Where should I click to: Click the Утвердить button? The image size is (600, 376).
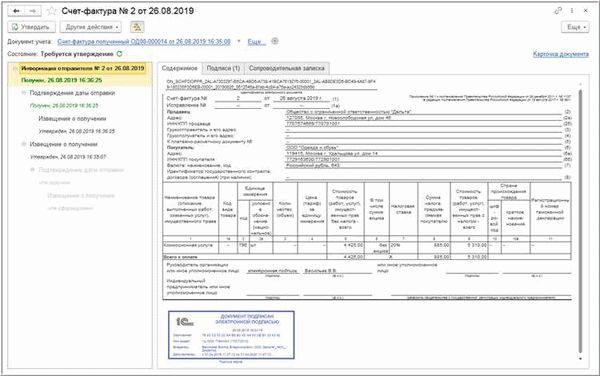31,27
